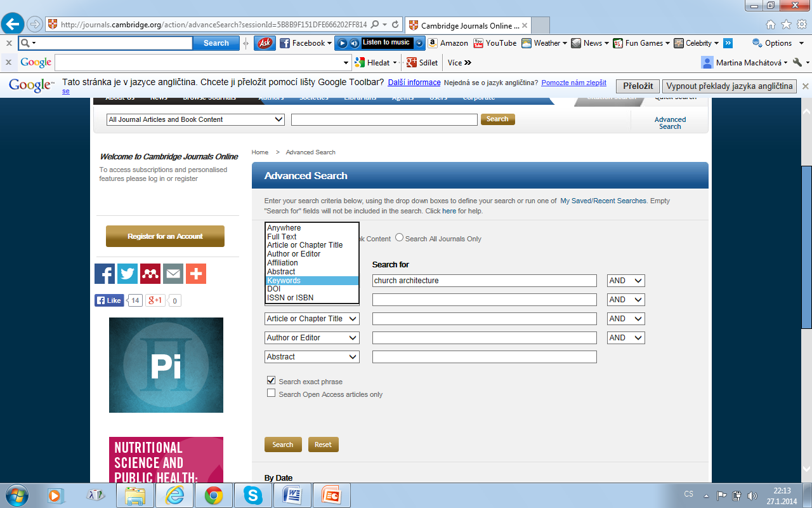This screenshot has width=812, height=508.
Task: Open Další informace link
Action: pos(414,83)
